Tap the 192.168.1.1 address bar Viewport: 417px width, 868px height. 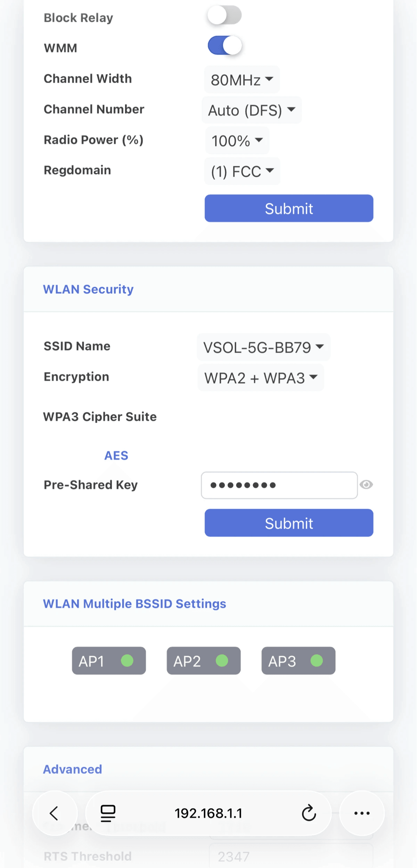208,813
